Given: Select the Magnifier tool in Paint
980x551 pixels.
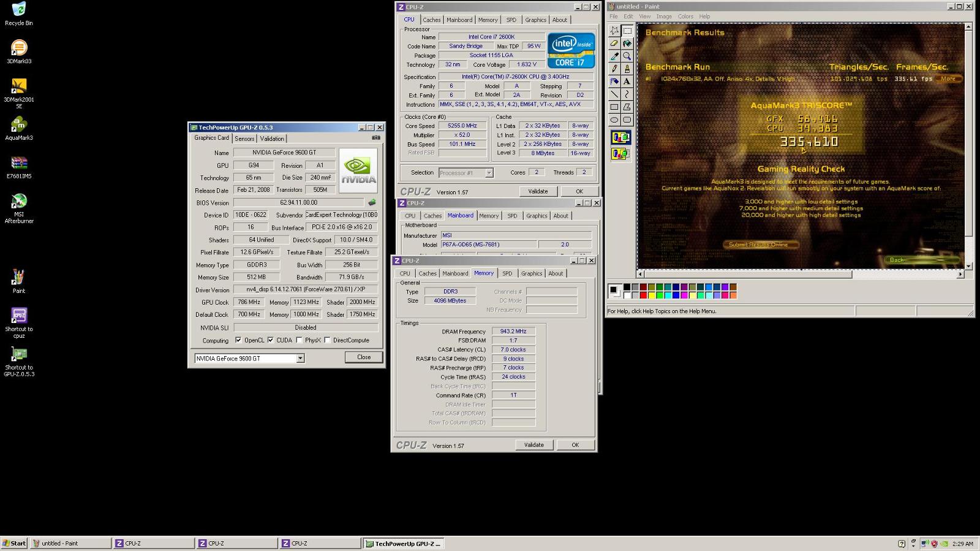Looking at the screenshot, I should 627,56.
